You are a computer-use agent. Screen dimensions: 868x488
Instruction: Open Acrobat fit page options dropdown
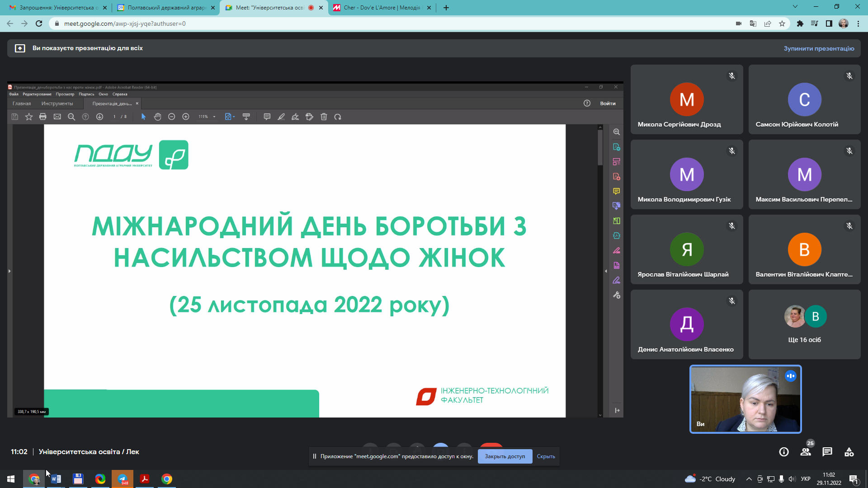(x=230, y=117)
